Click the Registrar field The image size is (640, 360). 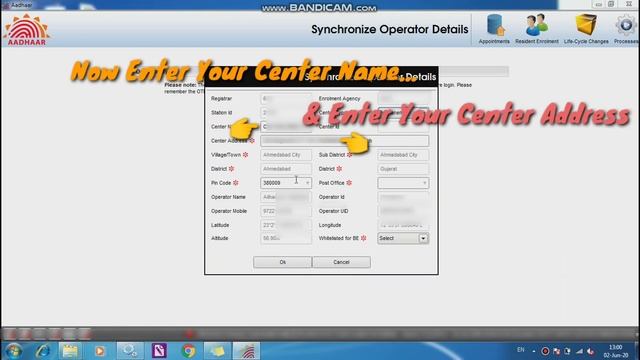pyautogui.click(x=286, y=99)
